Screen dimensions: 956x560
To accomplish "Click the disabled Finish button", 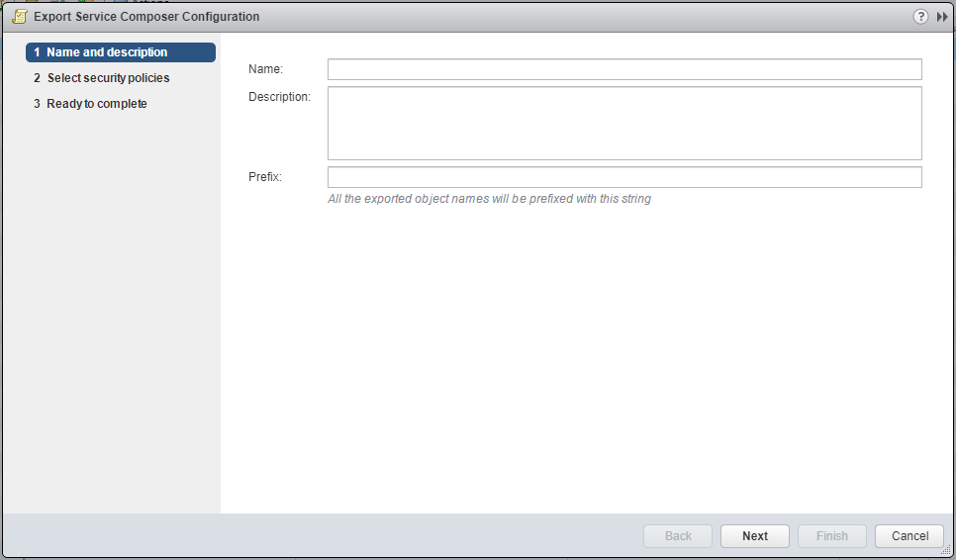I will (x=831, y=536).
